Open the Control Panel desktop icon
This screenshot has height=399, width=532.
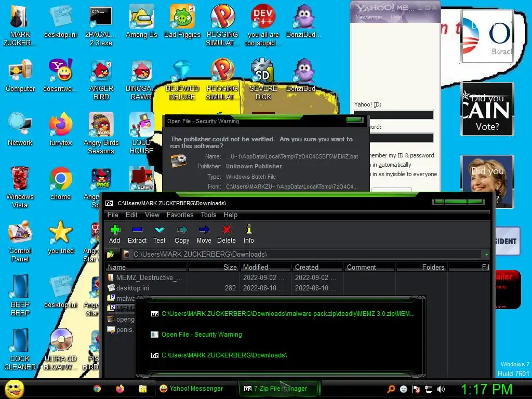coord(20,241)
